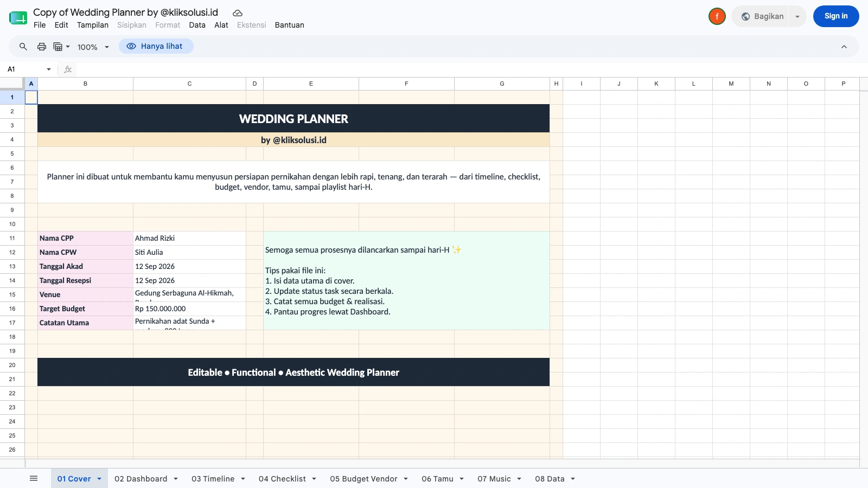Open the File menu
Image resolution: width=868 pixels, height=488 pixels.
pyautogui.click(x=40, y=25)
